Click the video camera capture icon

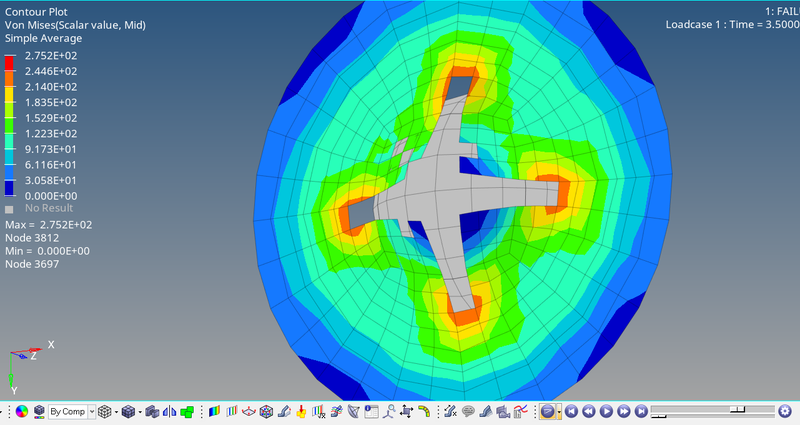(x=503, y=412)
